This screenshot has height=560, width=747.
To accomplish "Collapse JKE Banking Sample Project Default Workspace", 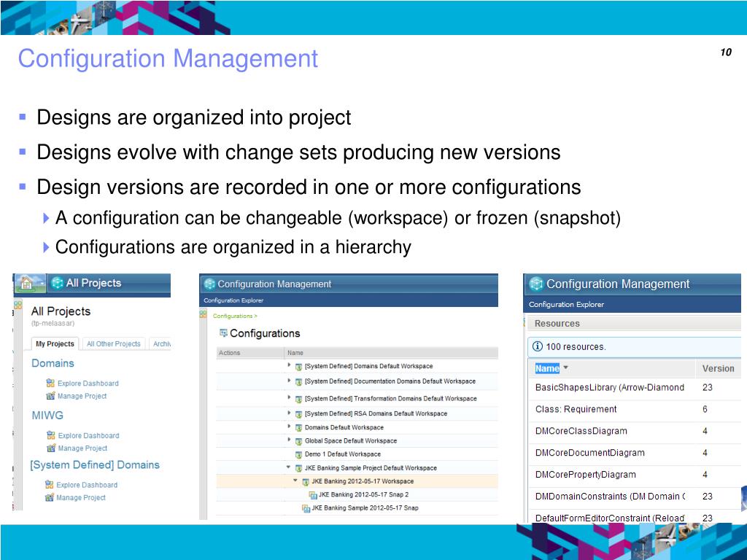I will pyautogui.click(x=288, y=467).
